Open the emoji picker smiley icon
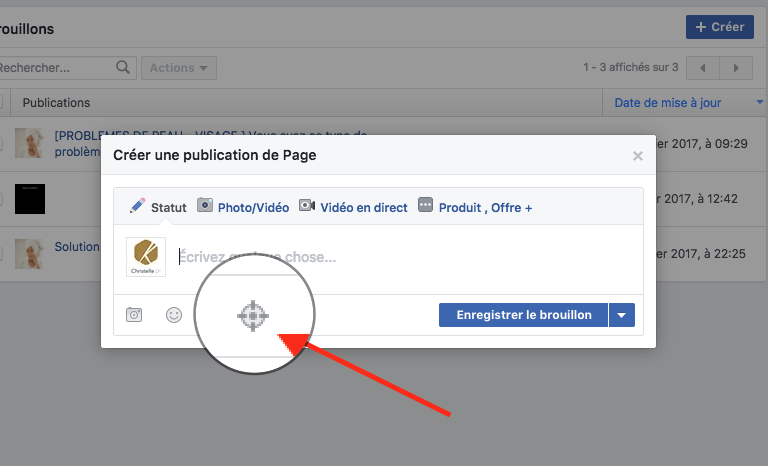Viewport: 768px width, 466px height. [x=174, y=315]
